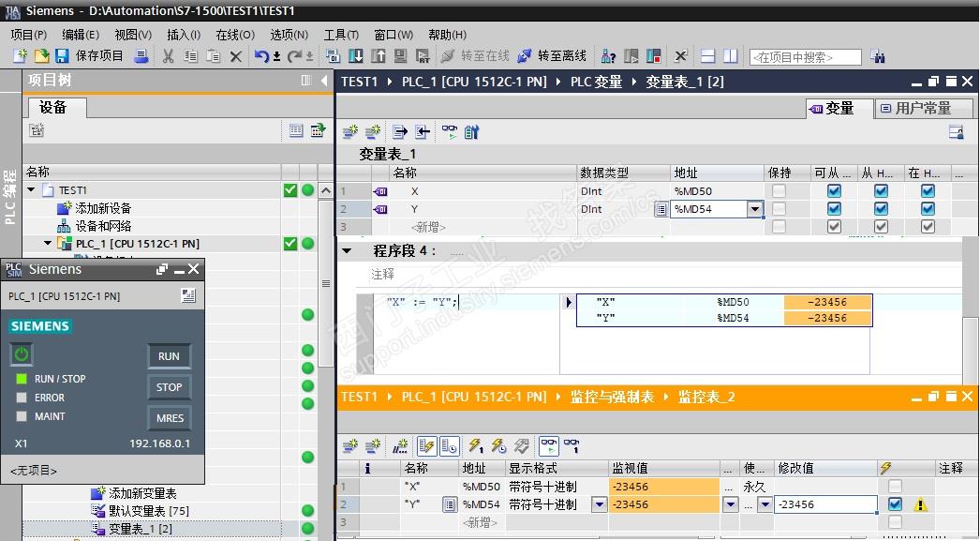Uncheck the modify checkbox for Y in watch table
The width and height of the screenshot is (980, 541).
coord(895,504)
